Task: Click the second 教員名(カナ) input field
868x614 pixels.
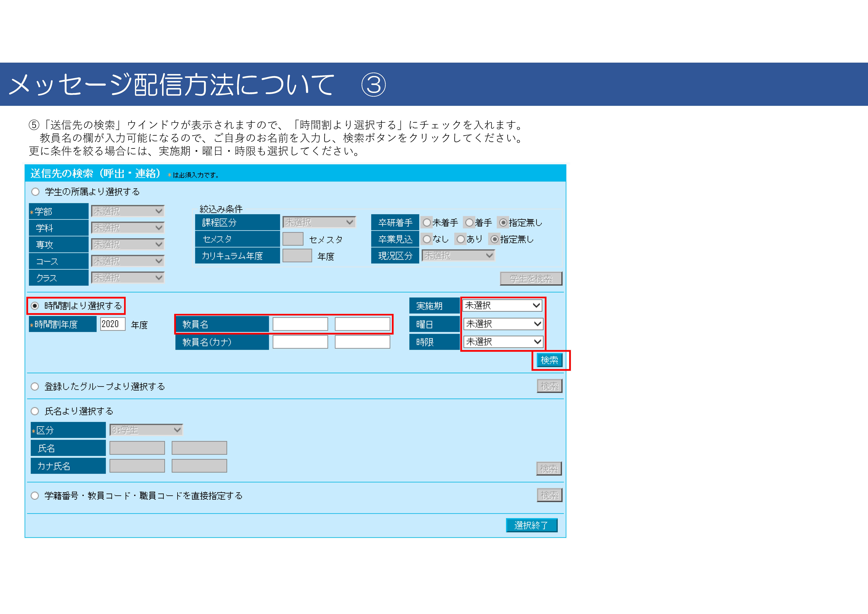Action: tap(362, 342)
